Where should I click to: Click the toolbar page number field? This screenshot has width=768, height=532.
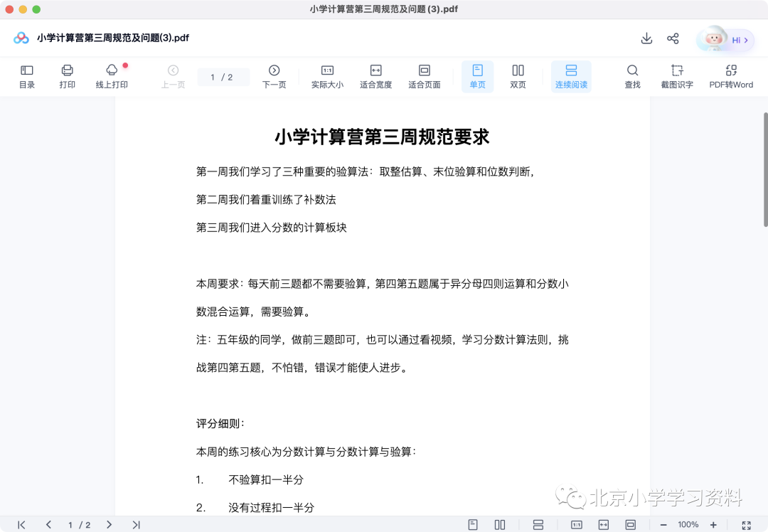tap(223, 77)
